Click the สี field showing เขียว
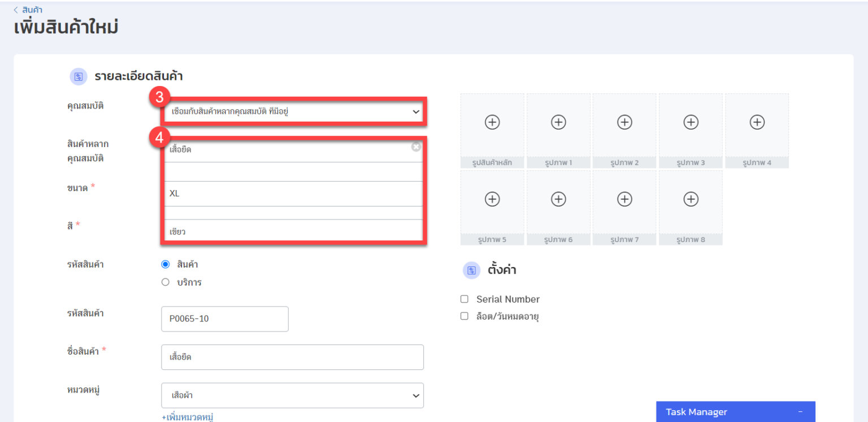Screen dimensions: 868x422 click(x=293, y=231)
